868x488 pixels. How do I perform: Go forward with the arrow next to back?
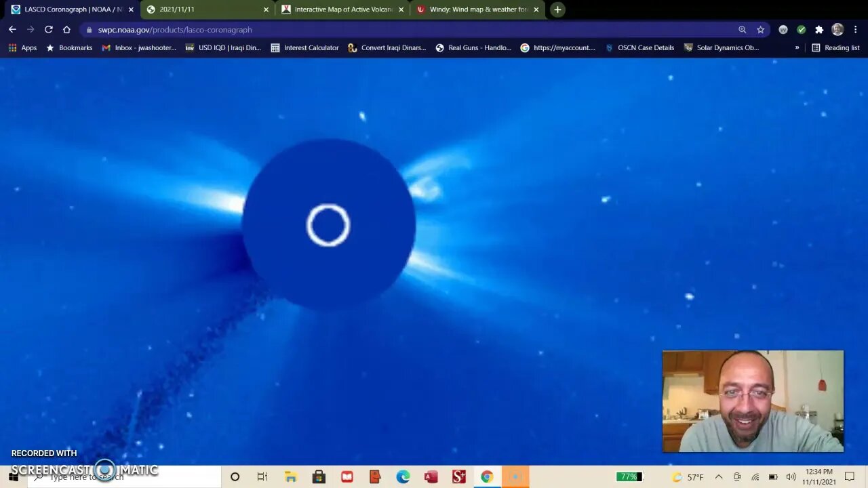(x=31, y=29)
